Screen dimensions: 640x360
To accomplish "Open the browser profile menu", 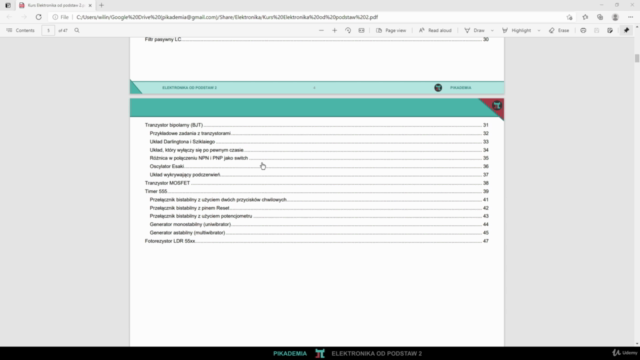I will tap(615, 17).
